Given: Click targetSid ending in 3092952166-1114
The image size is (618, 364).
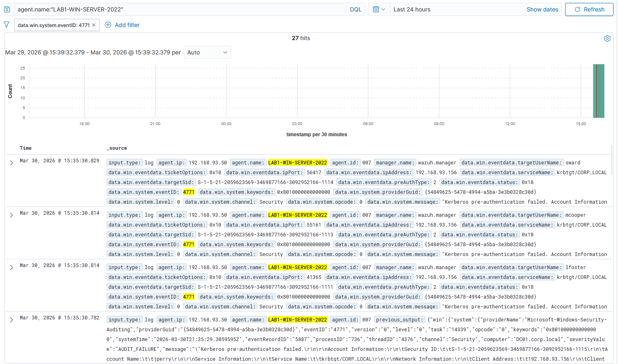Looking at the screenshot, I should 265,182.
